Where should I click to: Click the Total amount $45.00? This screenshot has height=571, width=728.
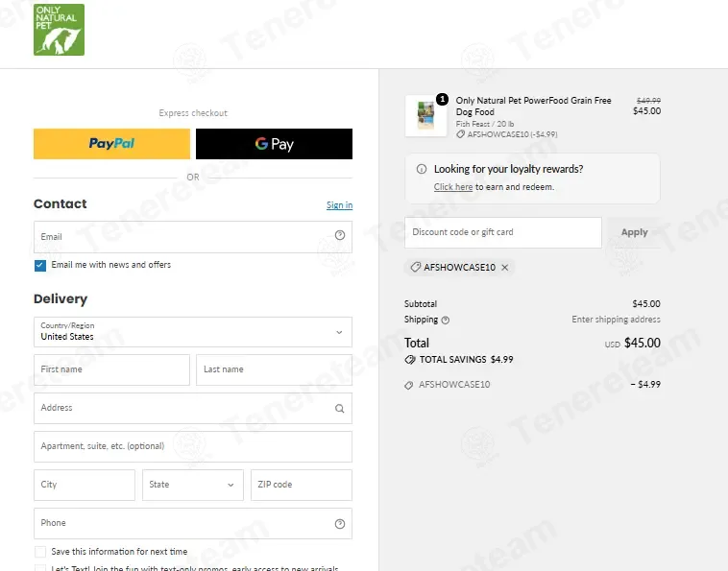pos(643,343)
